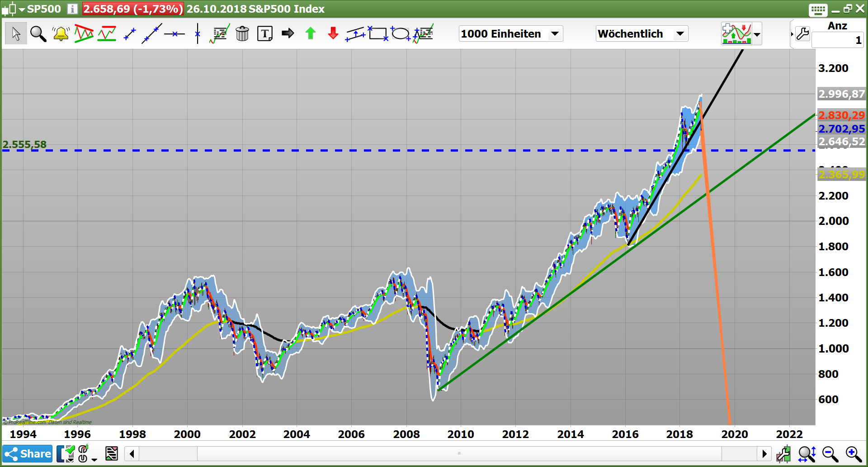
Task: Select the parallel channel drawing tool
Action: (x=356, y=33)
